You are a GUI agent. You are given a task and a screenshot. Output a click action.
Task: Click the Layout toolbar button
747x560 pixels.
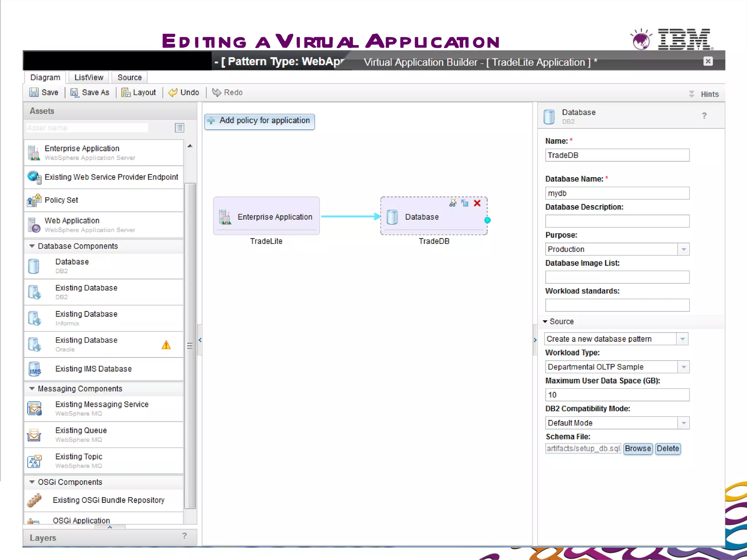139,92
